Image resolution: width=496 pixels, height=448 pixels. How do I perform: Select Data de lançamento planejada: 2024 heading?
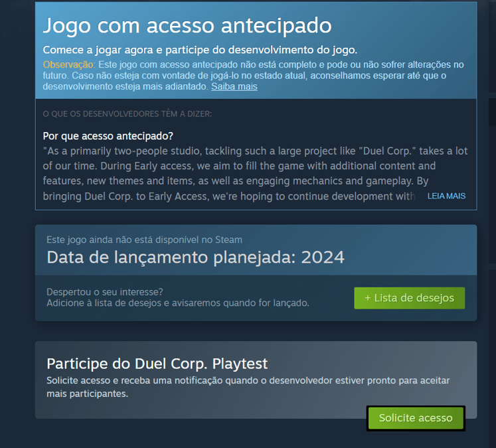point(195,257)
